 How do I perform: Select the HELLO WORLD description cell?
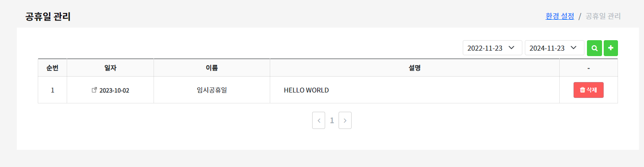tap(415, 90)
